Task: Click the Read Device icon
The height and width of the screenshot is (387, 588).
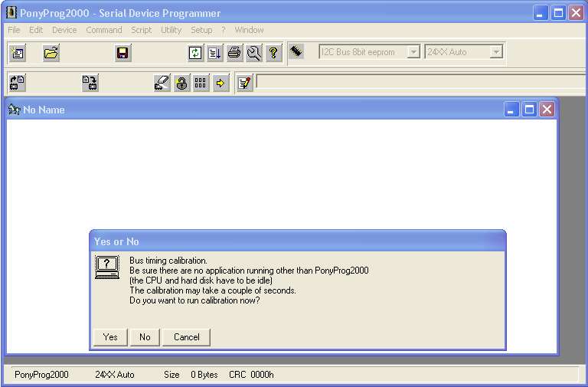Action: (17, 83)
